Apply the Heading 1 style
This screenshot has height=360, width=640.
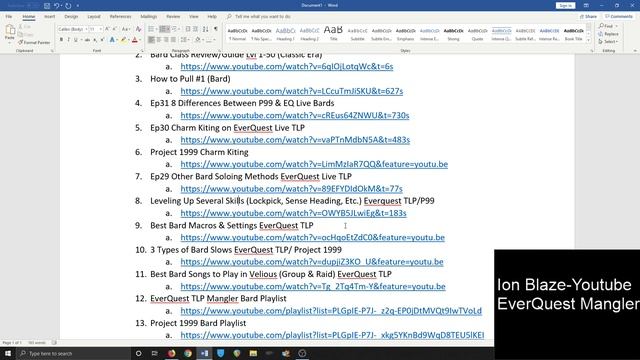(285, 34)
